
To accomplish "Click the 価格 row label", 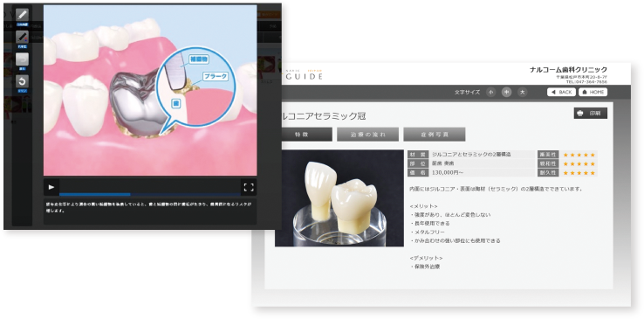I will click(418, 173).
